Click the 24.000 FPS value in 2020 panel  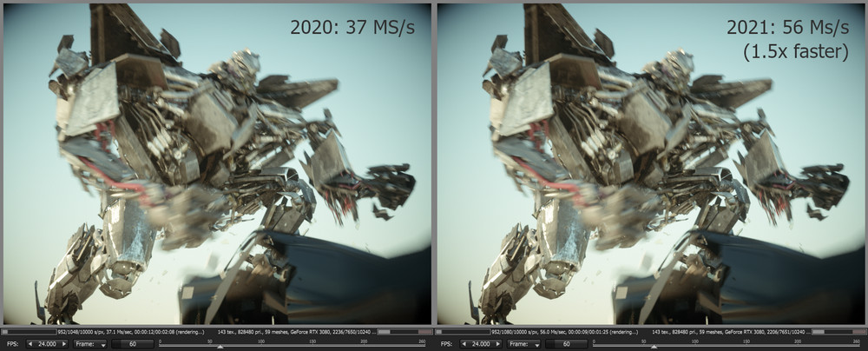pos(47,344)
